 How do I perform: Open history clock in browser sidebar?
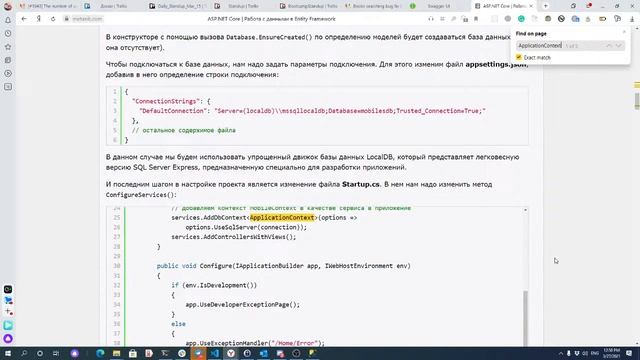[x=8, y=33]
